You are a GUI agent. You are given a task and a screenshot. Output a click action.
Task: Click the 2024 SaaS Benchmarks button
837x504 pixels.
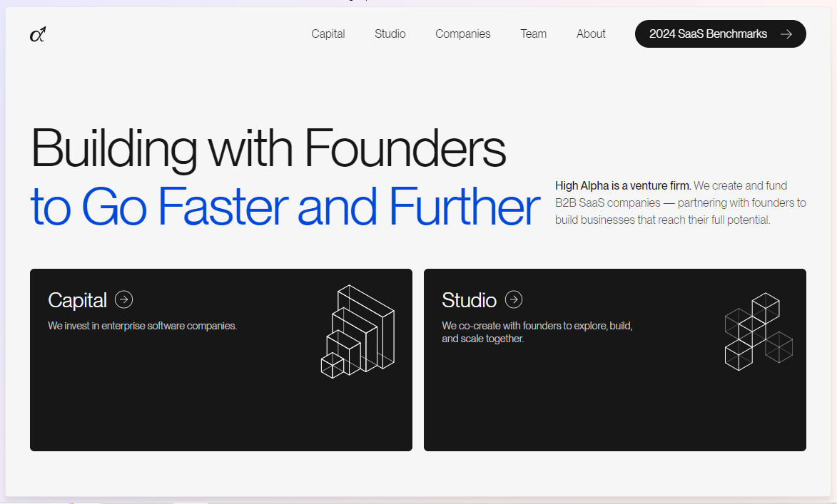tap(720, 34)
